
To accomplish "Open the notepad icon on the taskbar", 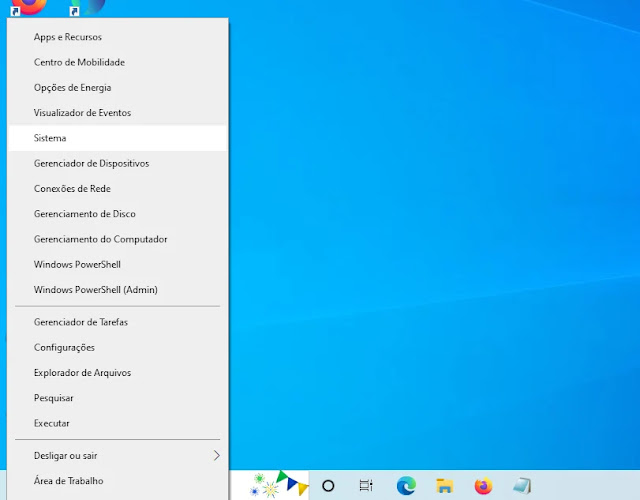I will 522,486.
